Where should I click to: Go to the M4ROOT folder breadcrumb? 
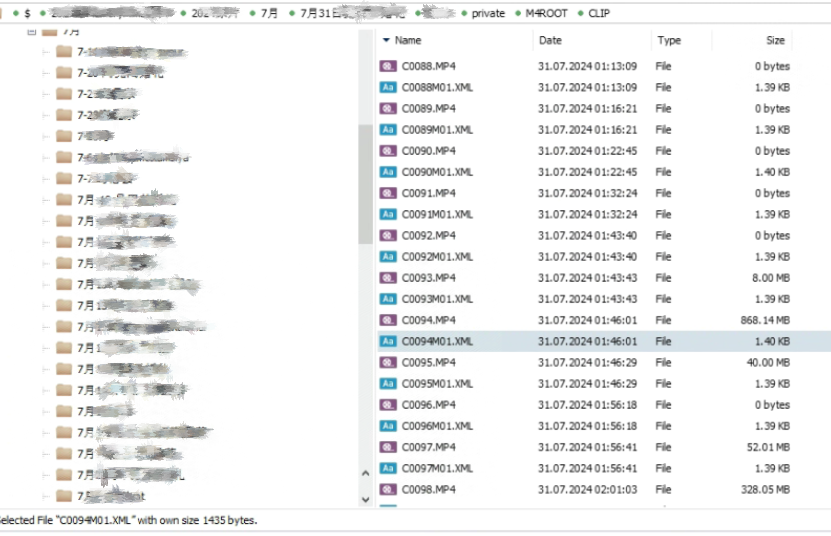[x=546, y=13]
